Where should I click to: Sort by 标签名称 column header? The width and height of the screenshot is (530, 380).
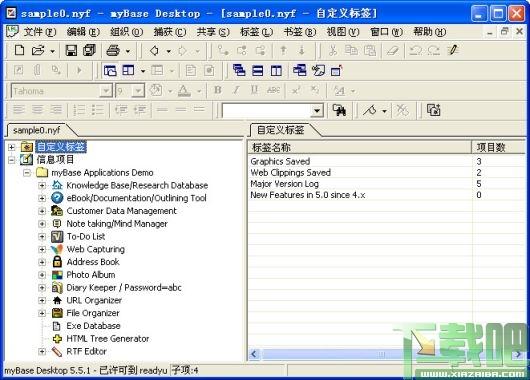tap(360, 147)
